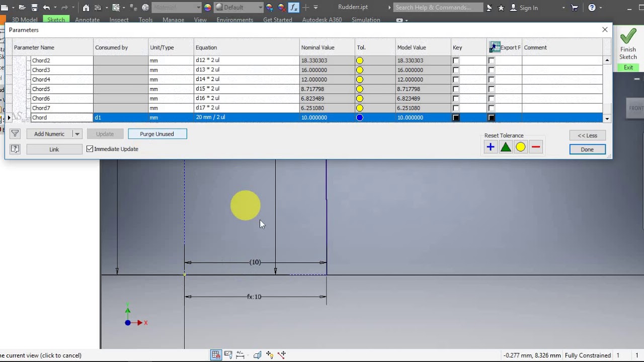Check the Export box for Chord3
This screenshot has width=644, height=362.
point(492,70)
